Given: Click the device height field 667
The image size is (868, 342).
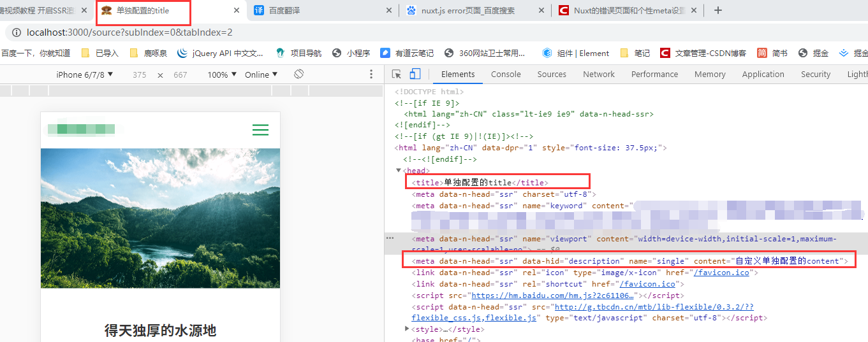Looking at the screenshot, I should 180,75.
